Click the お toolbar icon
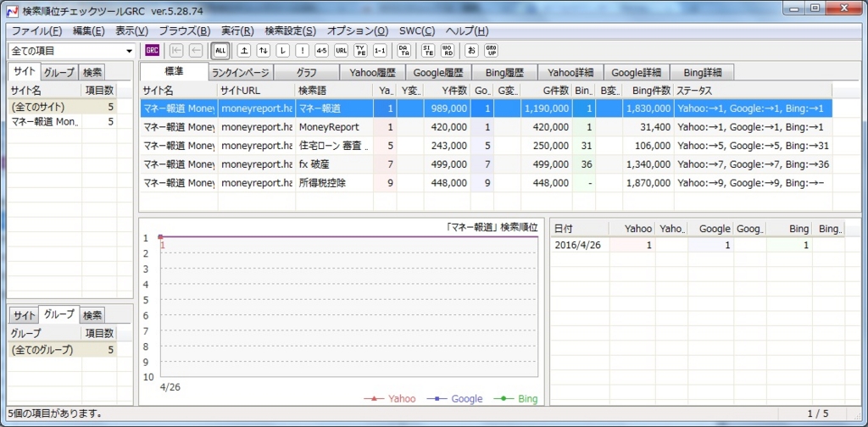The image size is (868, 427). 471,51
